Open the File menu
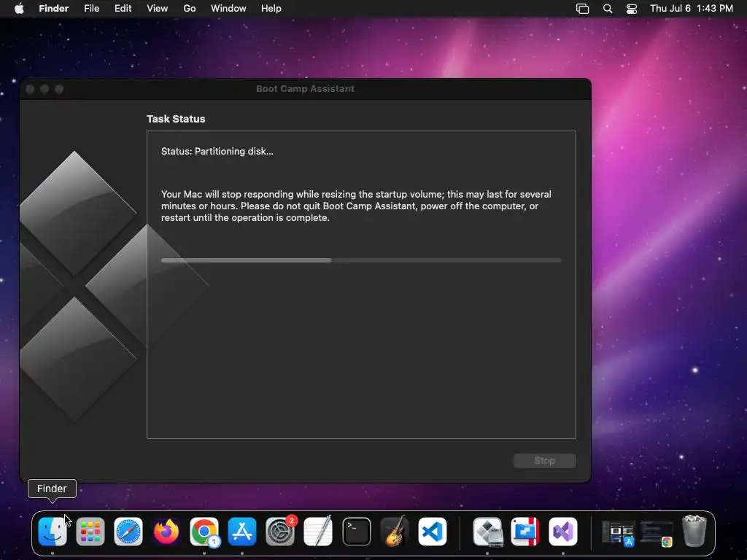This screenshot has width=747, height=560. pos(91,9)
